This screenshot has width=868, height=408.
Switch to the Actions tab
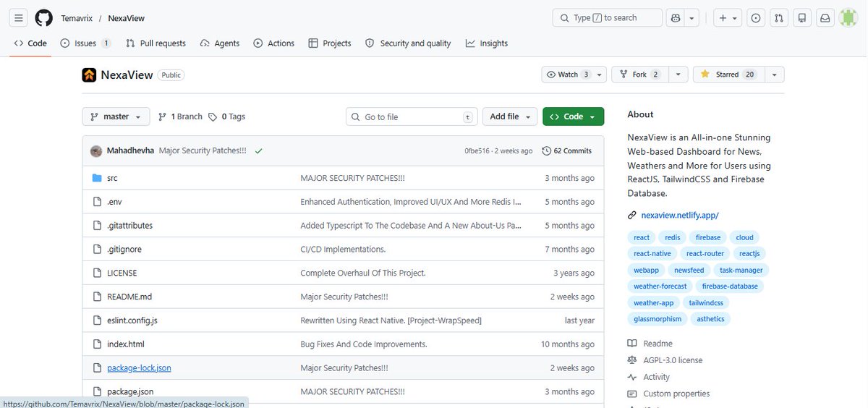tap(274, 43)
